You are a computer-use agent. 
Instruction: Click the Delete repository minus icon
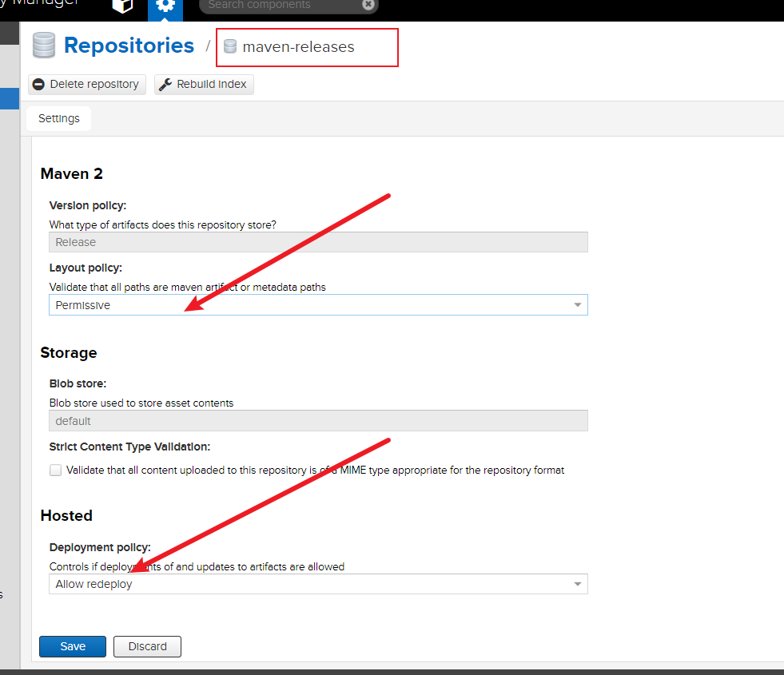tap(38, 85)
